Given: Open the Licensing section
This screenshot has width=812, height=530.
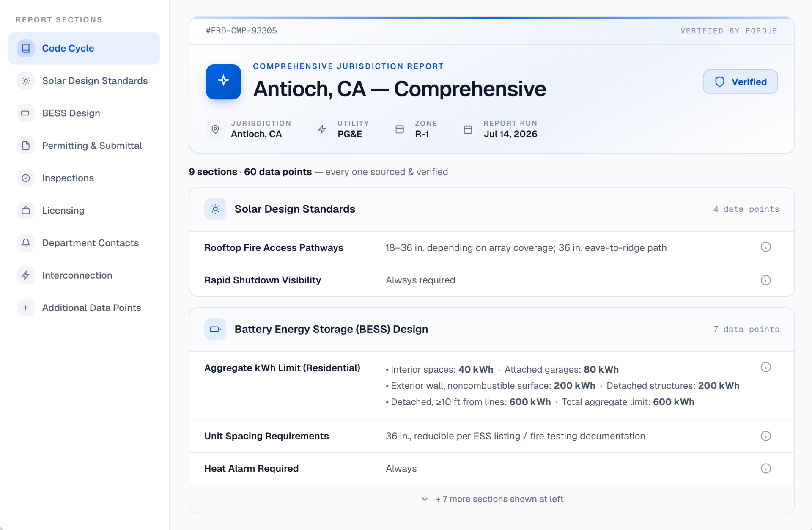Looking at the screenshot, I should (x=84, y=210).
